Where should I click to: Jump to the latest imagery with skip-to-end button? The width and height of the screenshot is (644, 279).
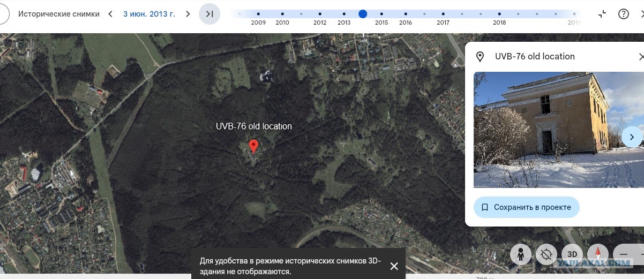[209, 14]
